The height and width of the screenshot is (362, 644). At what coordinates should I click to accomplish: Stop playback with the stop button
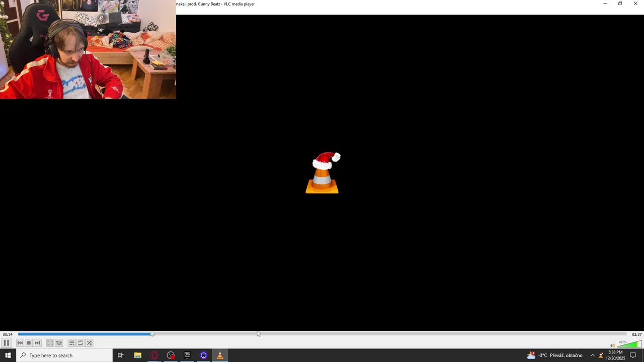click(29, 343)
